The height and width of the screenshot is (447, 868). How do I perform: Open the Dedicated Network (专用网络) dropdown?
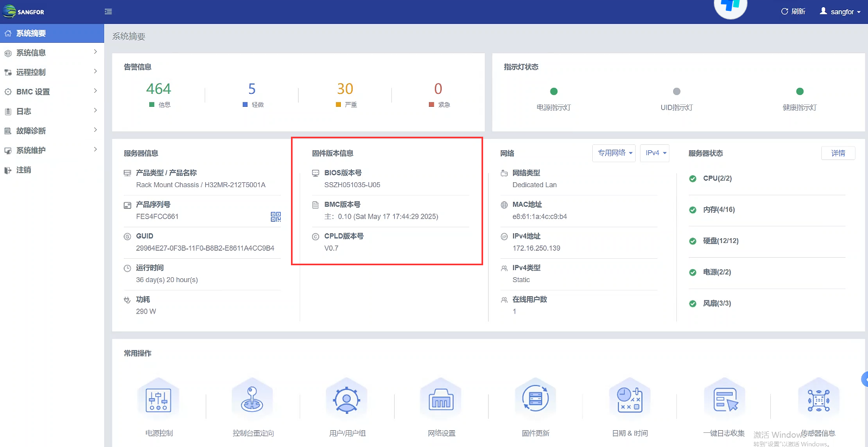614,153
